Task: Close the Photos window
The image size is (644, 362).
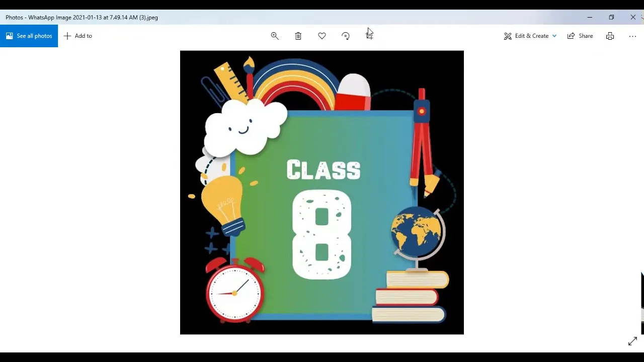Action: (633, 17)
